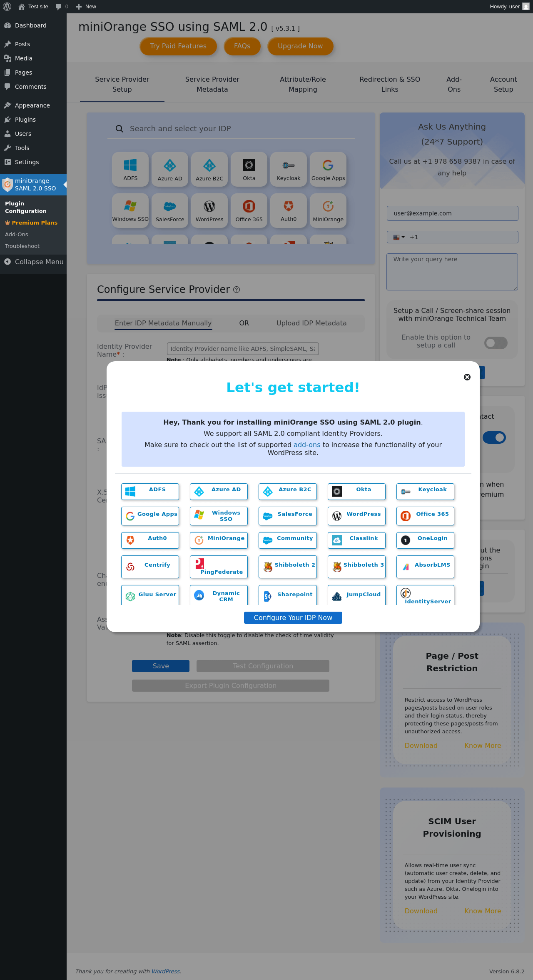Switch to Account Setup tab
533x980 pixels.
(x=503, y=84)
